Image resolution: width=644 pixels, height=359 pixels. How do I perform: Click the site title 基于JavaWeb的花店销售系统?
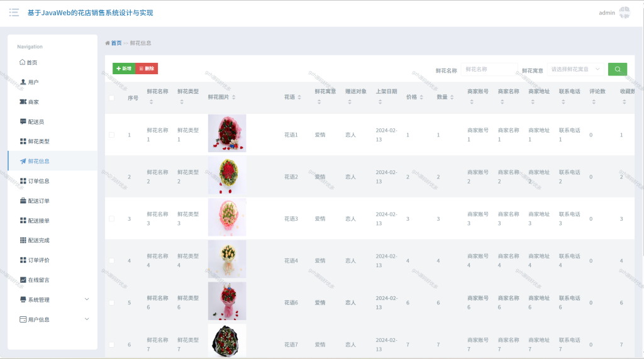click(x=90, y=13)
